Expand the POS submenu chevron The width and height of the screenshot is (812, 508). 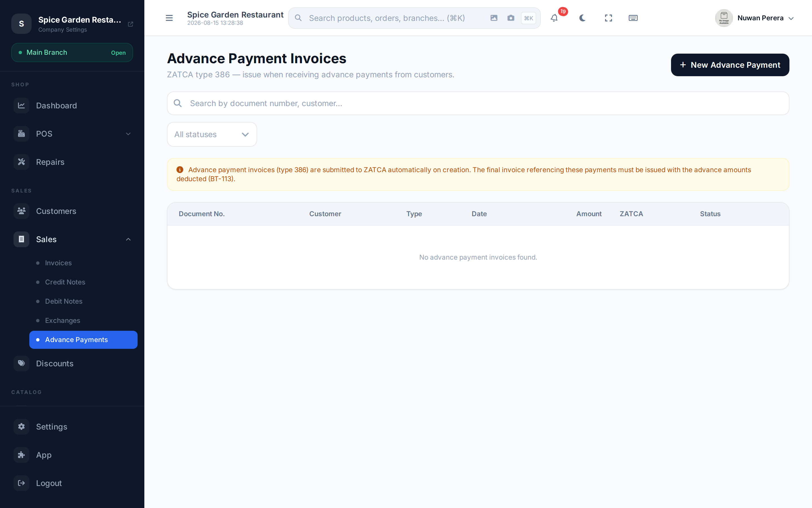[x=128, y=134]
